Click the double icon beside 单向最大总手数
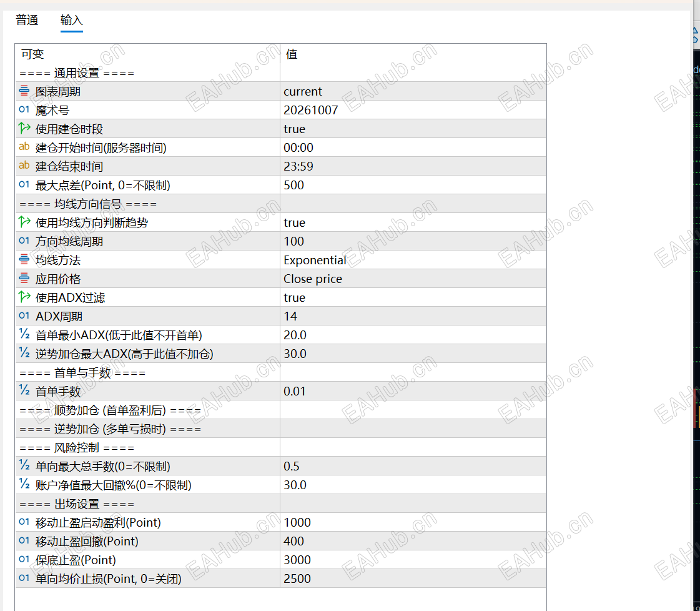 pos(24,466)
